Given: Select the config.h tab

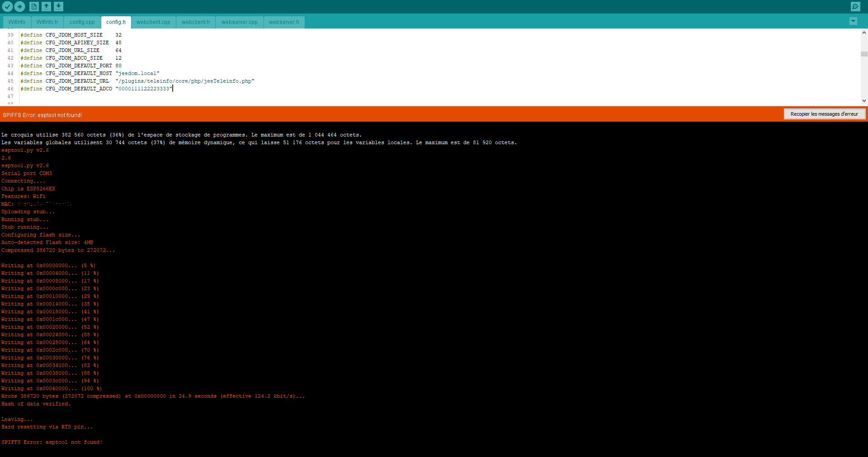Looking at the screenshot, I should (116, 22).
